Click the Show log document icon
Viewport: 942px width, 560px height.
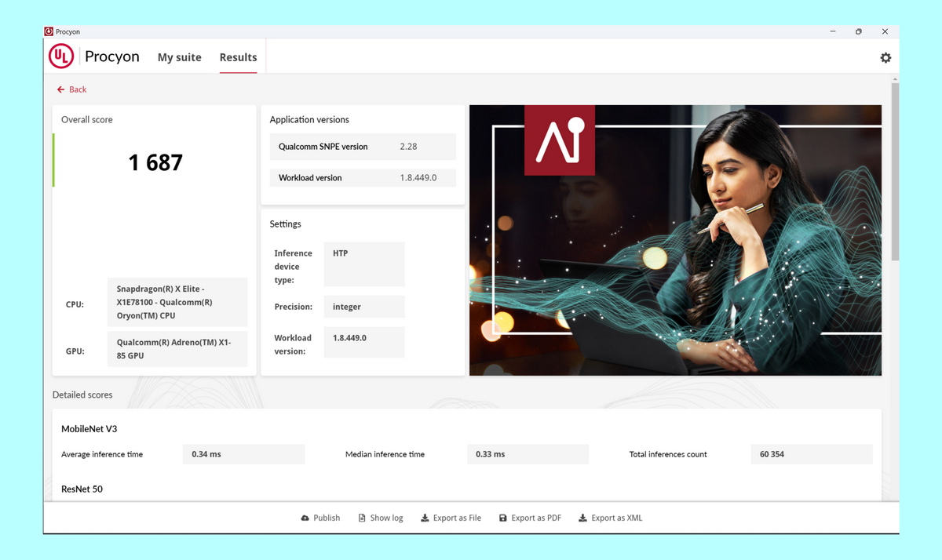click(x=362, y=518)
